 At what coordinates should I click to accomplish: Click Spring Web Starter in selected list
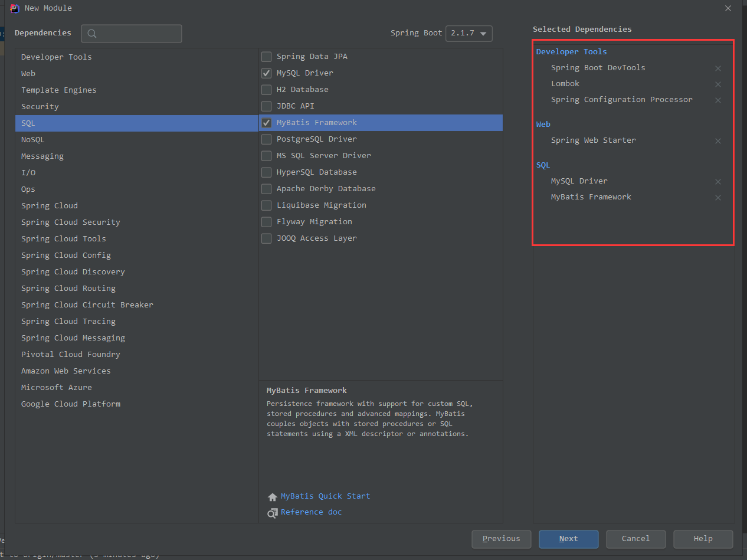593,140
